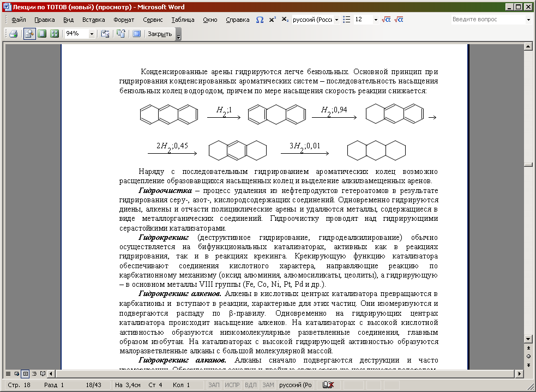Image resolution: width=536 pixels, height=392 pixels.
Task: Toggle Full Screen view icon
Action: click(137, 33)
